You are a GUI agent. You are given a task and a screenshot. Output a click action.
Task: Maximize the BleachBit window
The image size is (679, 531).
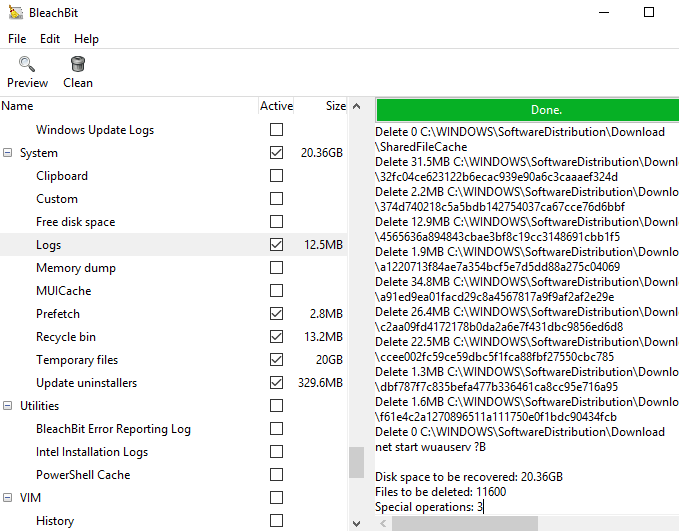(x=649, y=13)
